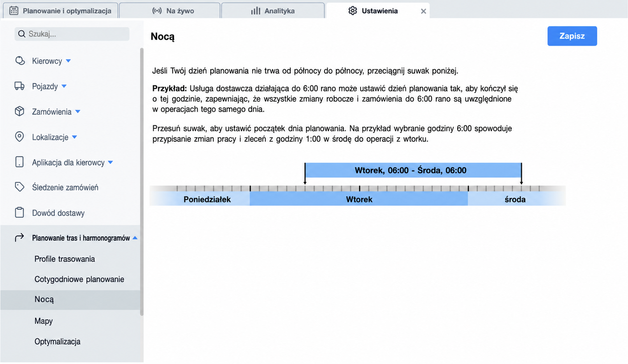The height and width of the screenshot is (364, 628).
Task: Click the right slider handle arrow
Action: 521,173
